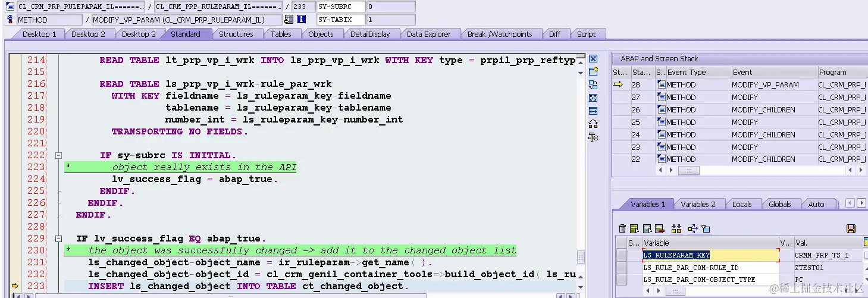This screenshot has width=868, height=298.
Task: Switch to the Variables 2 tab
Action: (698, 204)
